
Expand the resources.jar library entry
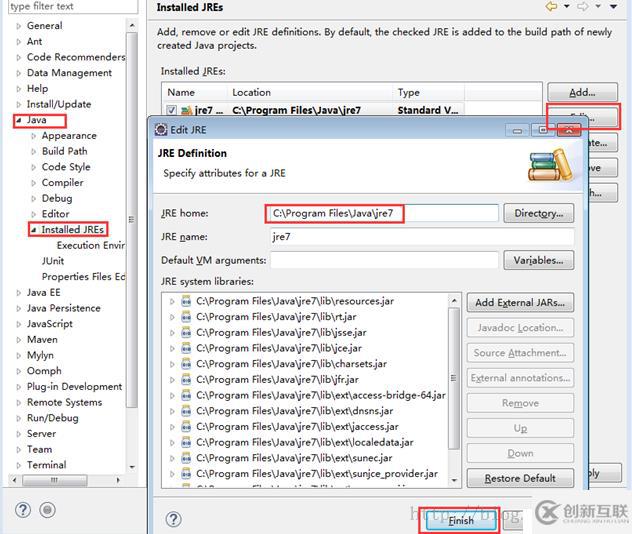[x=172, y=301]
